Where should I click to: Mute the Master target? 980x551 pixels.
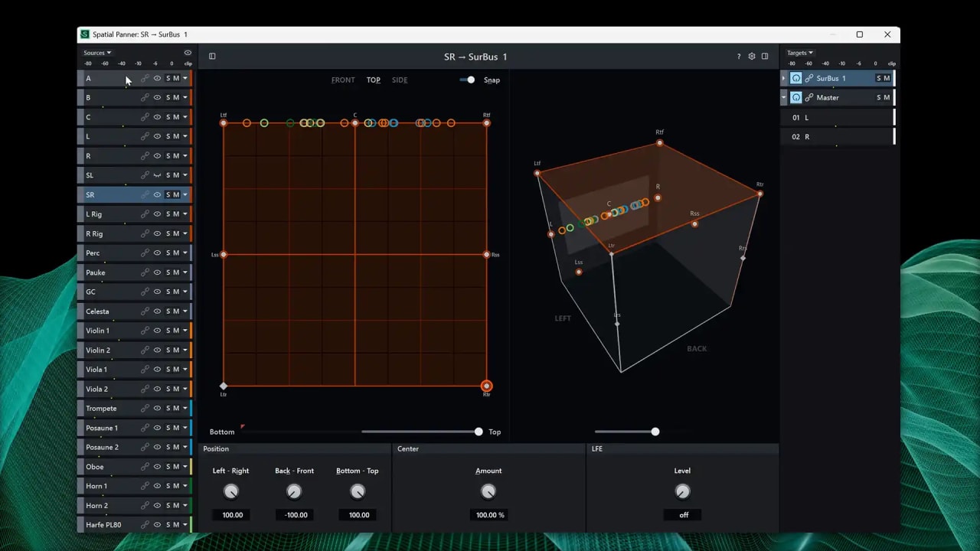click(887, 98)
